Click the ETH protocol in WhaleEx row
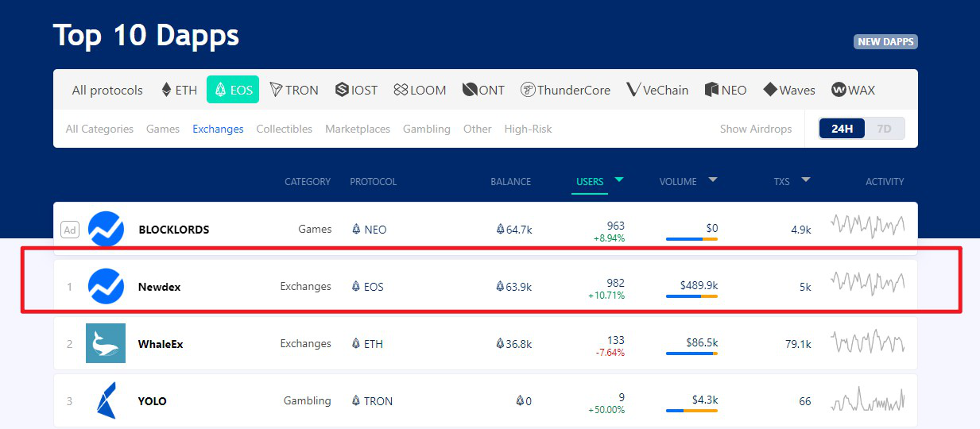Viewport: 980px width, 429px height. 368,344
